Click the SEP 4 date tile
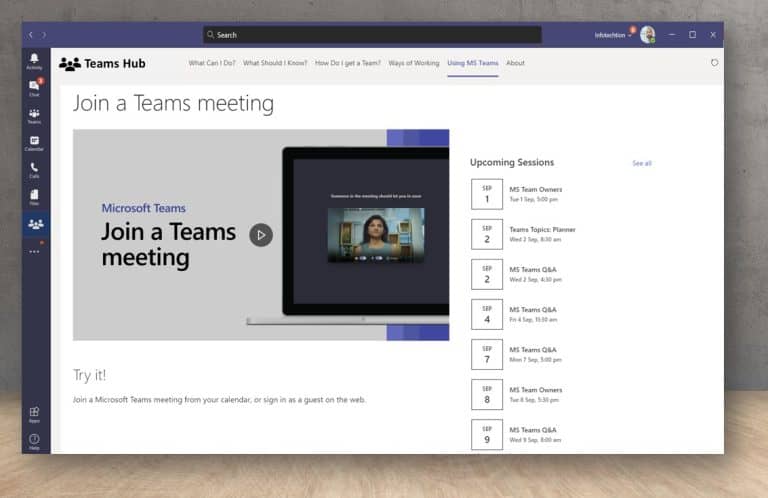 click(487, 315)
